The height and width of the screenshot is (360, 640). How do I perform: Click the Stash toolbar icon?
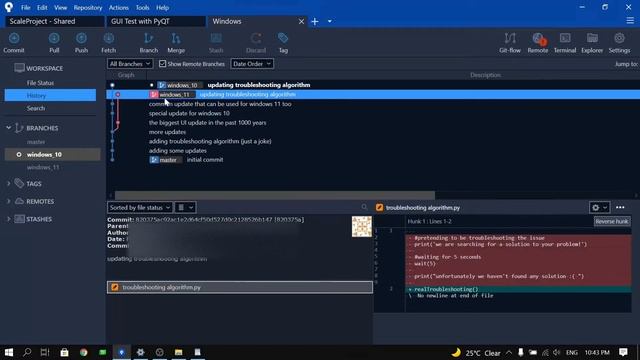tap(216, 42)
